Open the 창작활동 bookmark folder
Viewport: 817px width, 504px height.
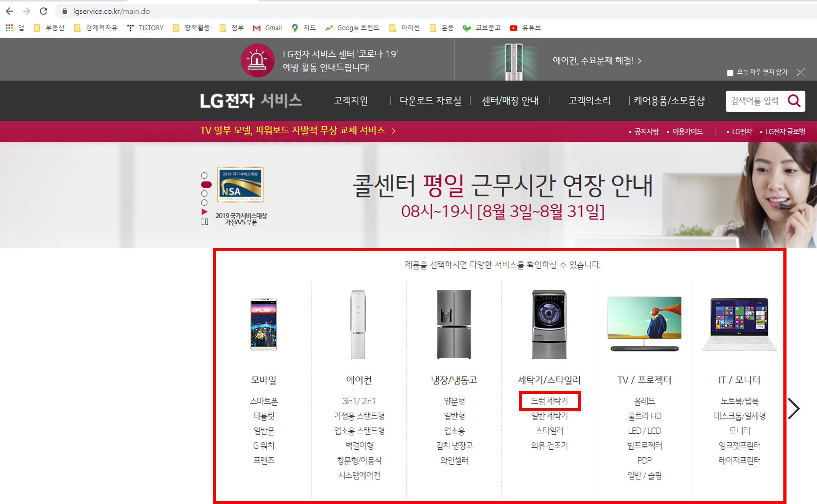(191, 28)
